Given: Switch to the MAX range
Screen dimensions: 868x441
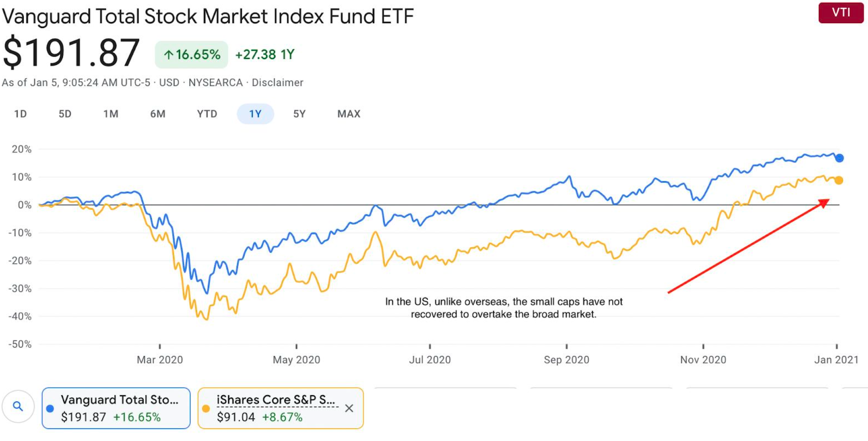Looking at the screenshot, I should click(x=349, y=114).
